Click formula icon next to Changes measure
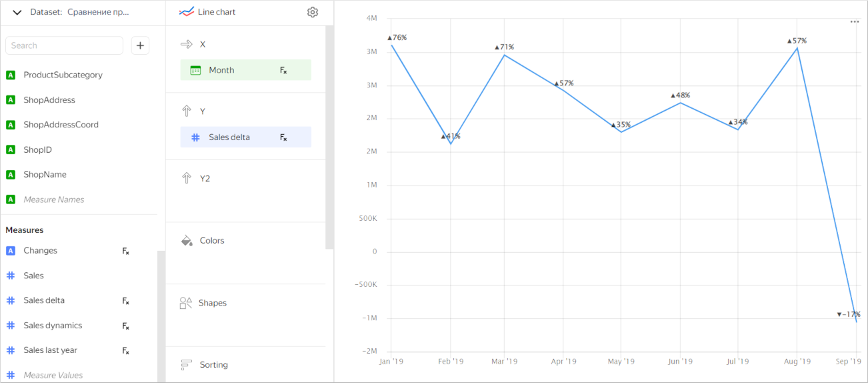This screenshot has width=868, height=383. pos(125,251)
